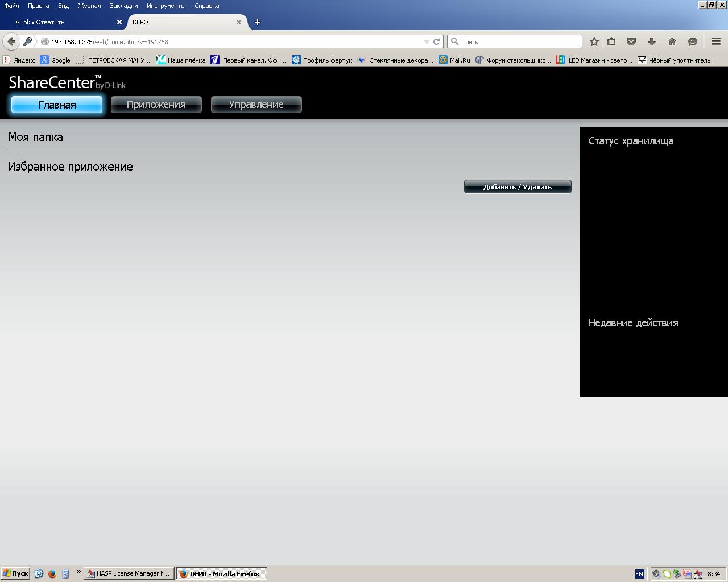Open the Справка menu
This screenshot has width=728, height=582.
pyautogui.click(x=207, y=6)
